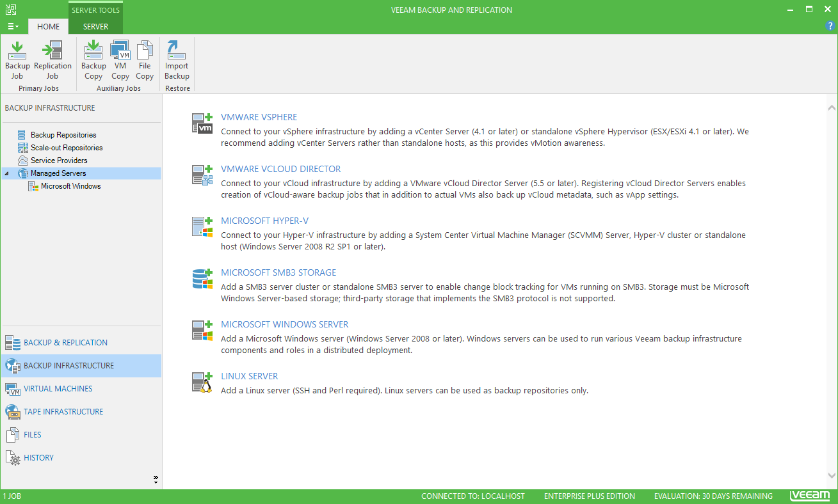Screen dimensions: 838x504
Task: Open the Microsoft SMB3 Storage link
Action: coord(278,272)
